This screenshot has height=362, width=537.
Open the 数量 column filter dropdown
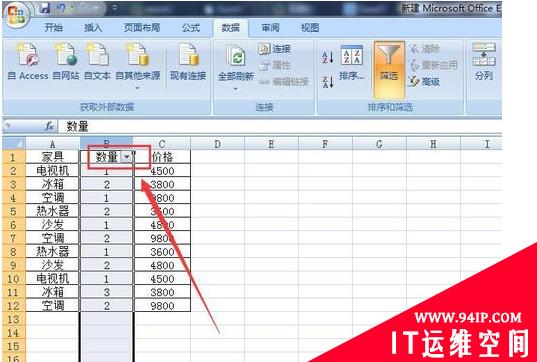click(127, 157)
